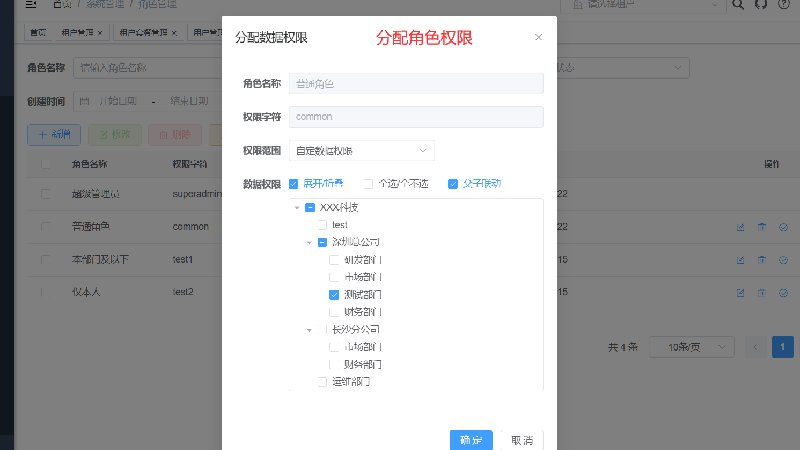Check 财务部门 under 深圳总公司

(x=334, y=312)
